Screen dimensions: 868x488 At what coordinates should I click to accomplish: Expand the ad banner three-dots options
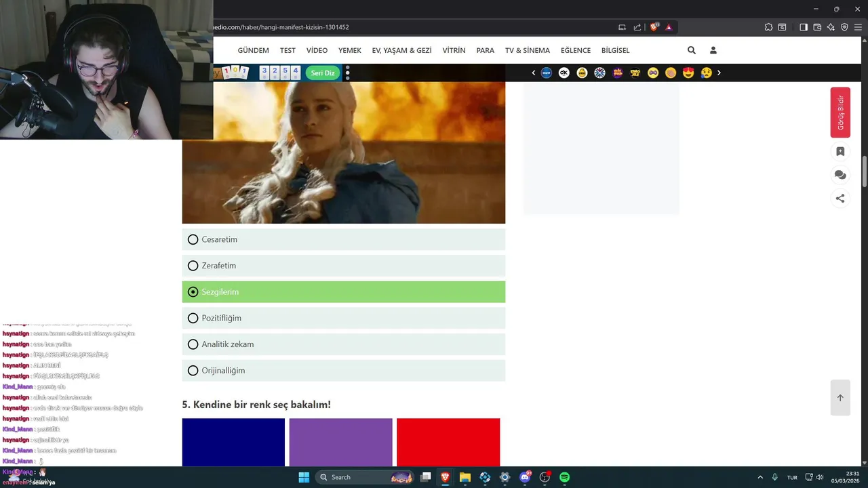tap(347, 73)
